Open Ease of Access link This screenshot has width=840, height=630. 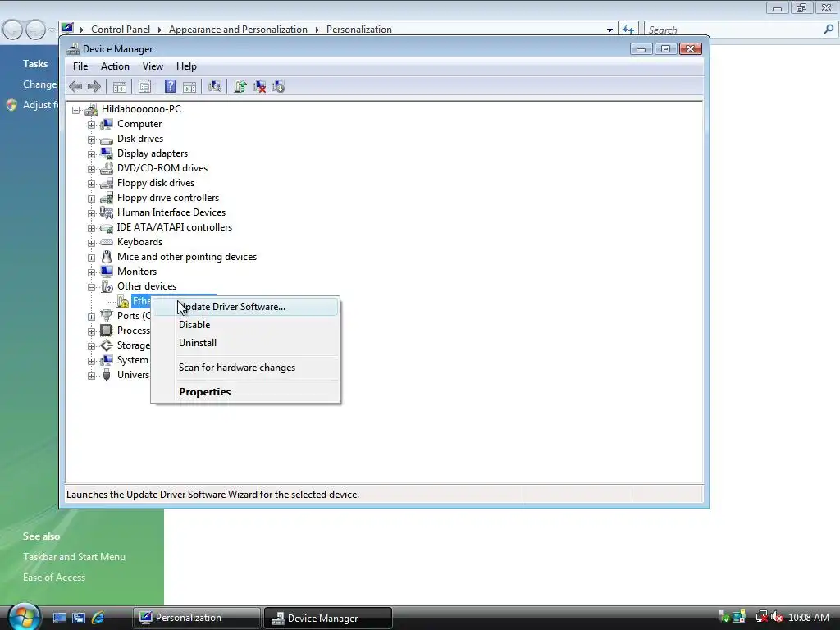54,577
